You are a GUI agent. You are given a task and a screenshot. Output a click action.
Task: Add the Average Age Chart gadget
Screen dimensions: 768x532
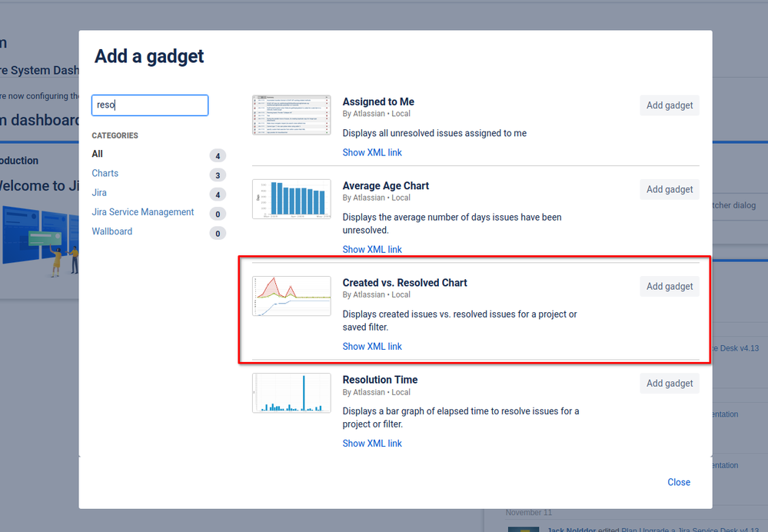[x=670, y=189]
